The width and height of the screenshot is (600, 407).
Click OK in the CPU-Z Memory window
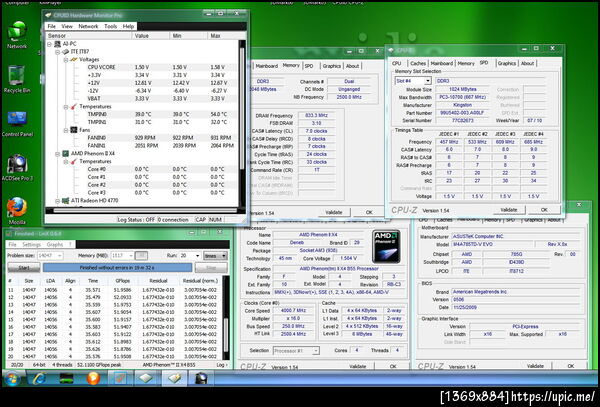pos(368,212)
